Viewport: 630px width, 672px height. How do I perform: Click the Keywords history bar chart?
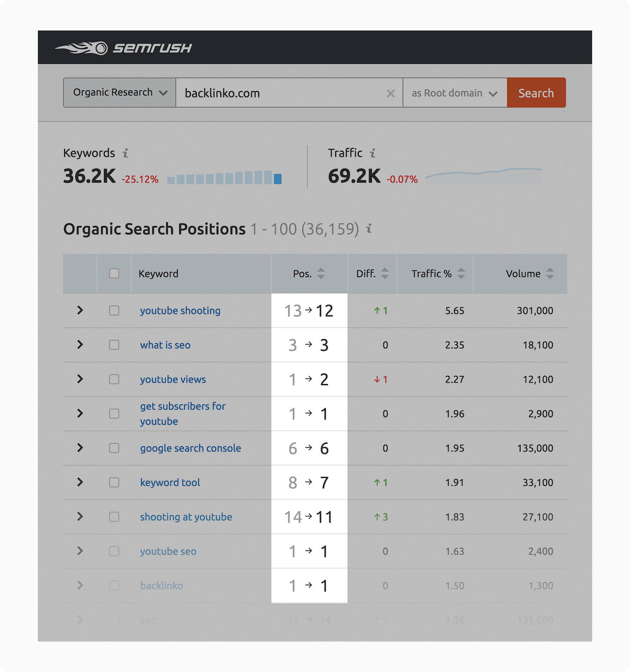click(x=224, y=177)
